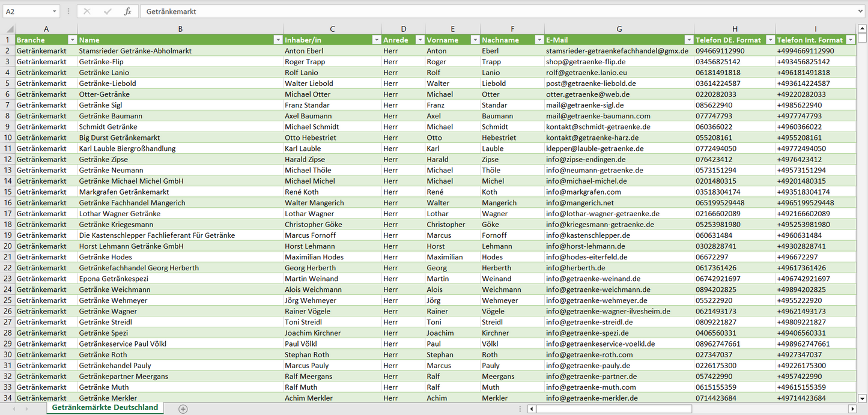Click the Enter checkmark icon in formula bar
The height and width of the screenshot is (415, 868).
108,11
